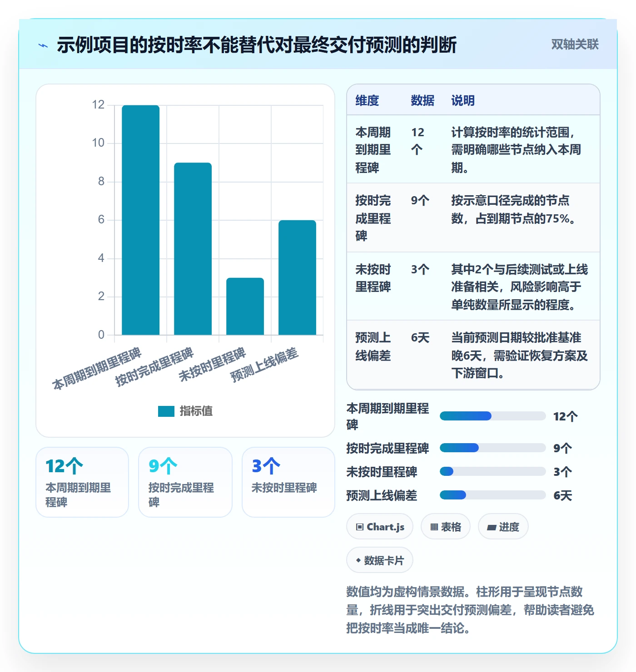Click the 6天 value beside the progress bar
Image resolution: width=636 pixels, height=672 pixels.
[562, 495]
